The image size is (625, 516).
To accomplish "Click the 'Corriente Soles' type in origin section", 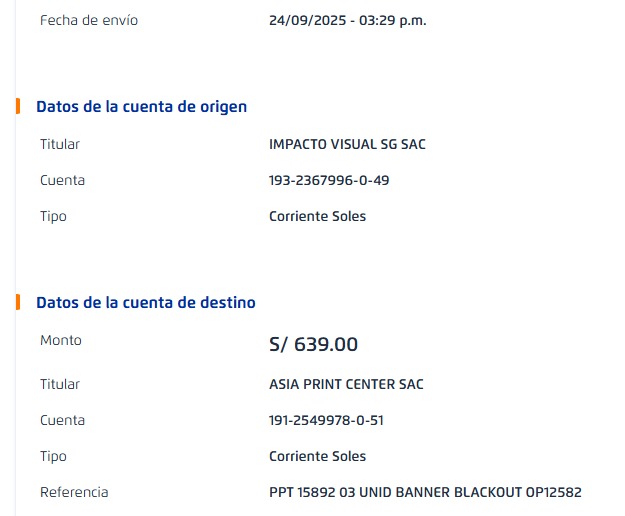I will (317, 216).
